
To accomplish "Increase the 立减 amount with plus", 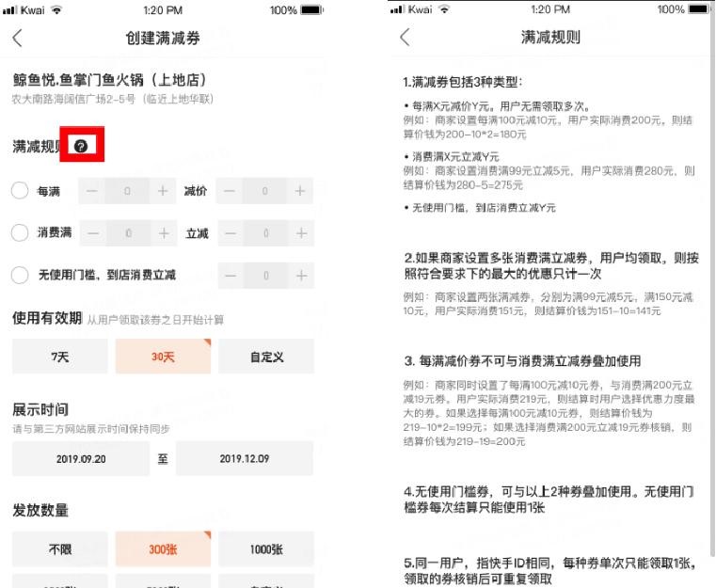I will (301, 233).
